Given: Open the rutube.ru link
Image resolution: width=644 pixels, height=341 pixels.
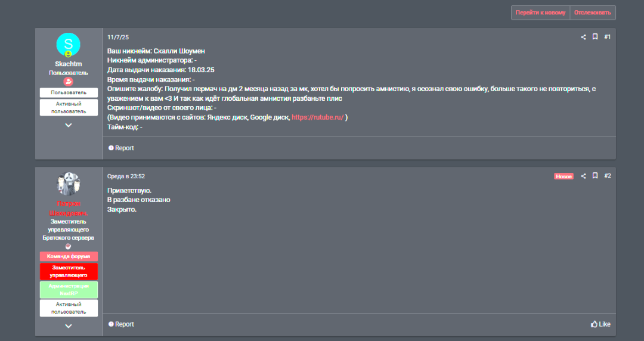Looking at the screenshot, I should [317, 117].
